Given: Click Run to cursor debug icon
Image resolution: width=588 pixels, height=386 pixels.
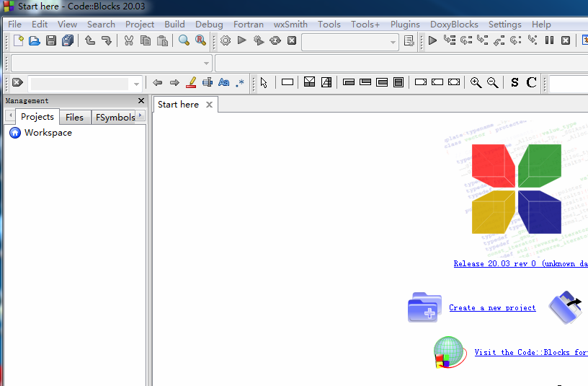Looking at the screenshot, I should pos(449,40).
